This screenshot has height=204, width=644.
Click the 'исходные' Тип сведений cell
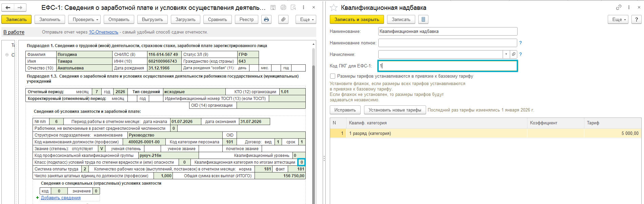[194, 92]
